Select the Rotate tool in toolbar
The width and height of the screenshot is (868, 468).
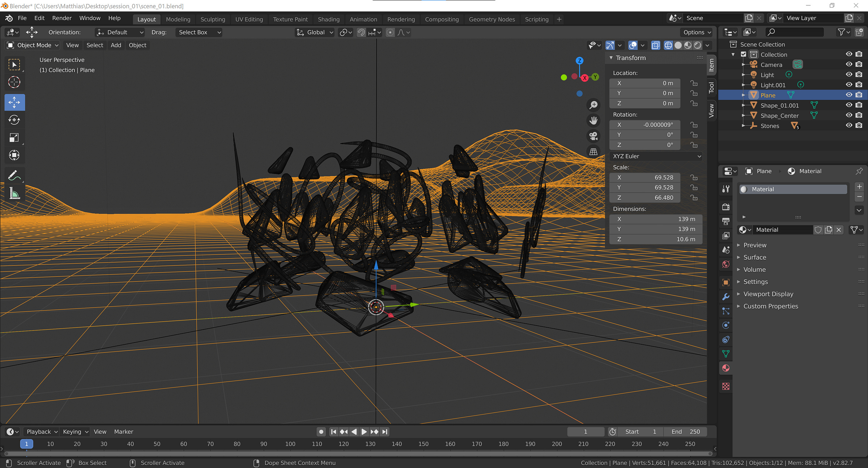(x=14, y=120)
